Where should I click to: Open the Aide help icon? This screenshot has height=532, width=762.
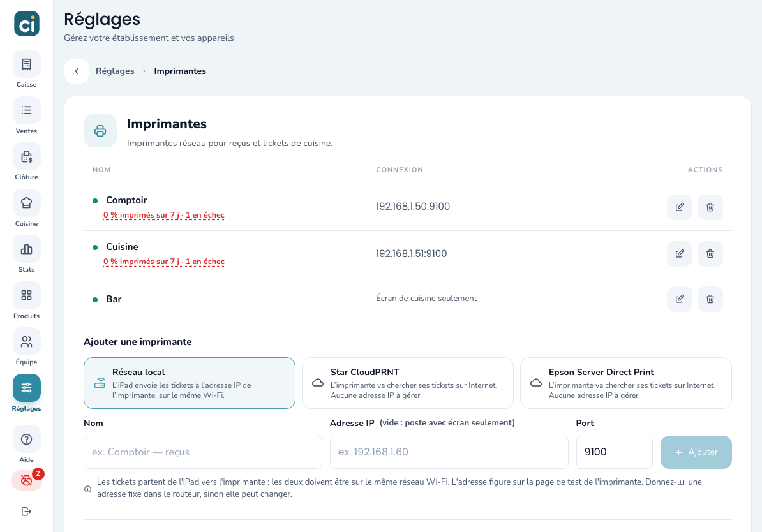(26, 440)
